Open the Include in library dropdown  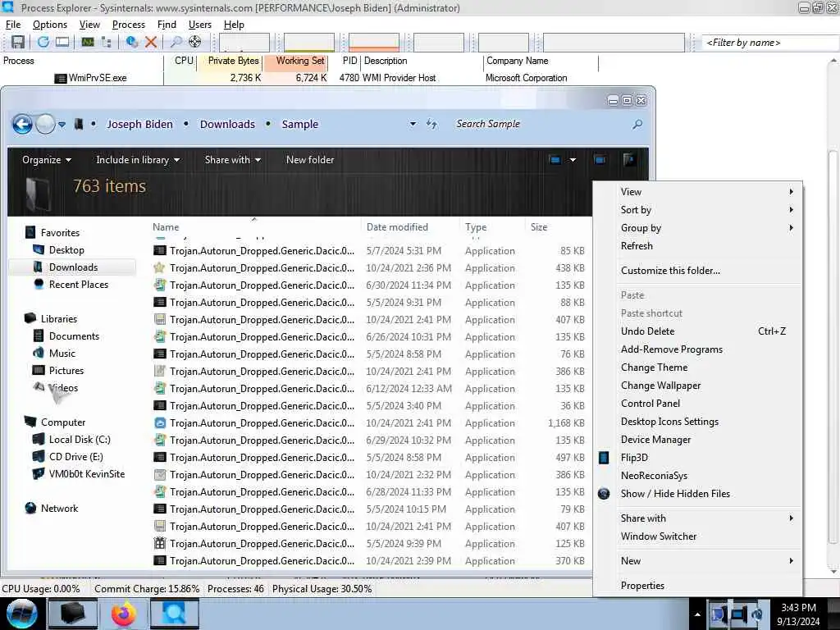[138, 160]
